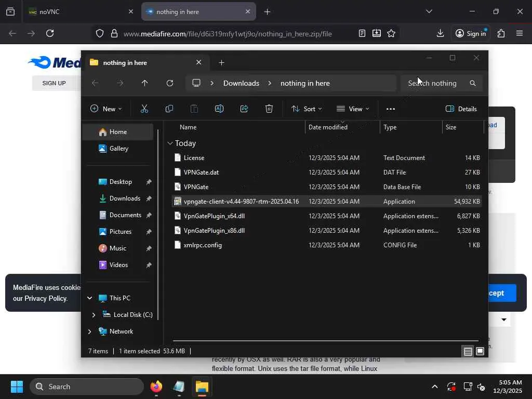Expand the Network tree node
The height and width of the screenshot is (399, 532).
[x=89, y=331]
